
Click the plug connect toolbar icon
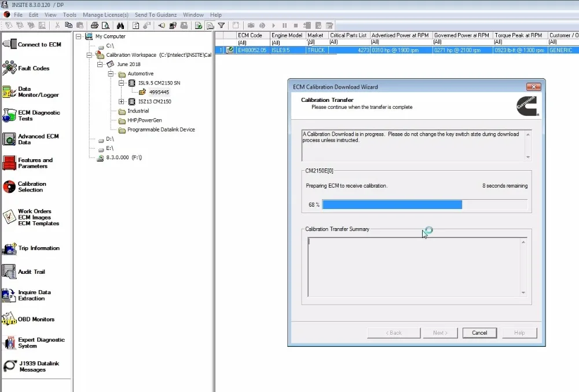(x=162, y=25)
